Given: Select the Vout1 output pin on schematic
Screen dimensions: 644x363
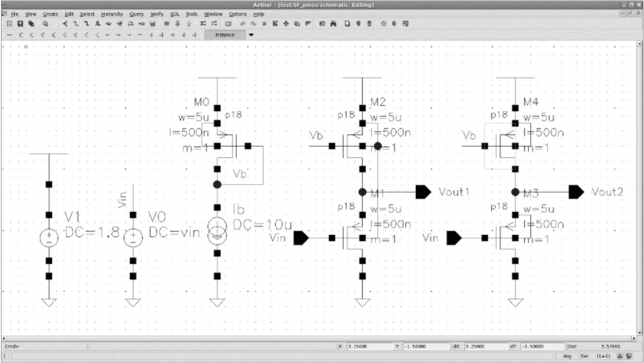Looking at the screenshot, I should tap(424, 192).
